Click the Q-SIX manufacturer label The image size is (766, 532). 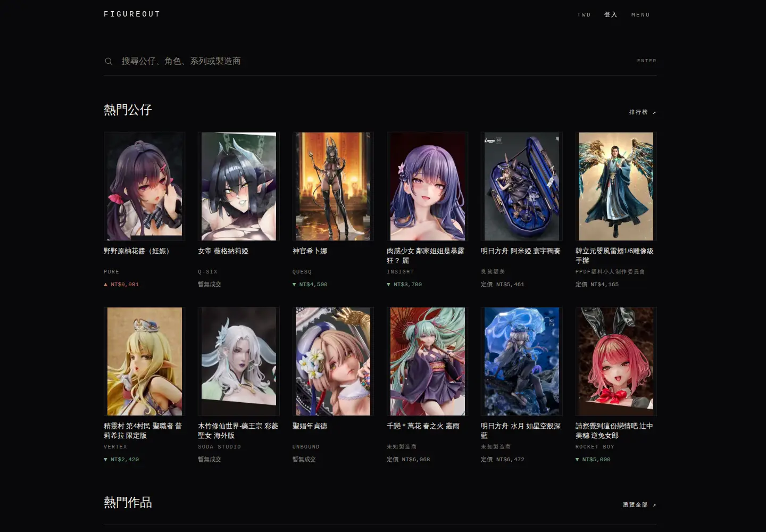(x=207, y=272)
